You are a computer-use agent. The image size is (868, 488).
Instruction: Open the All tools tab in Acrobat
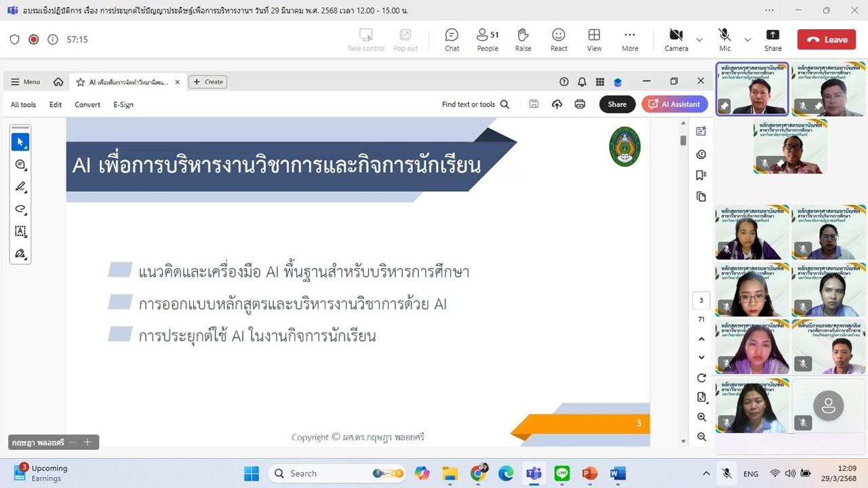(23, 104)
